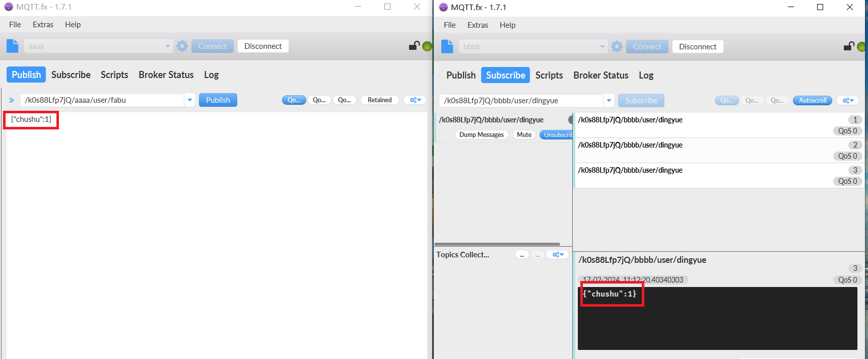Click the file icon beside bbbb profile
The width and height of the screenshot is (868, 359).
[447, 46]
